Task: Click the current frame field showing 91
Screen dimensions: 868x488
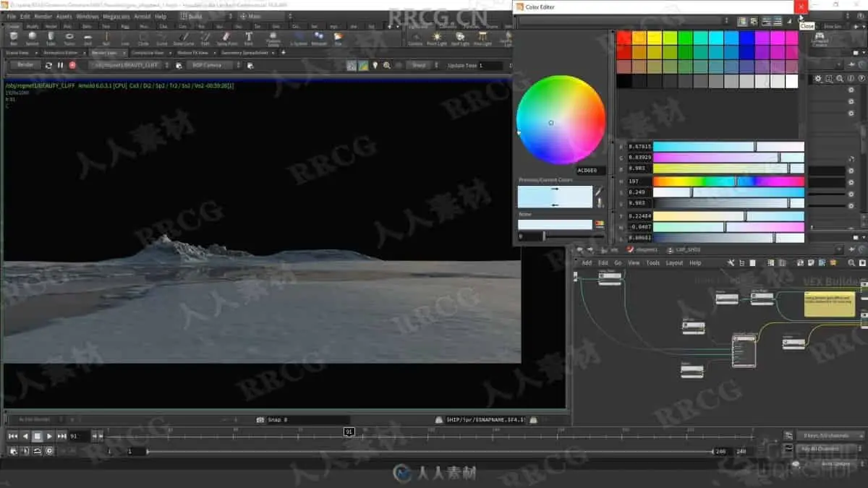Action: pyautogui.click(x=78, y=436)
